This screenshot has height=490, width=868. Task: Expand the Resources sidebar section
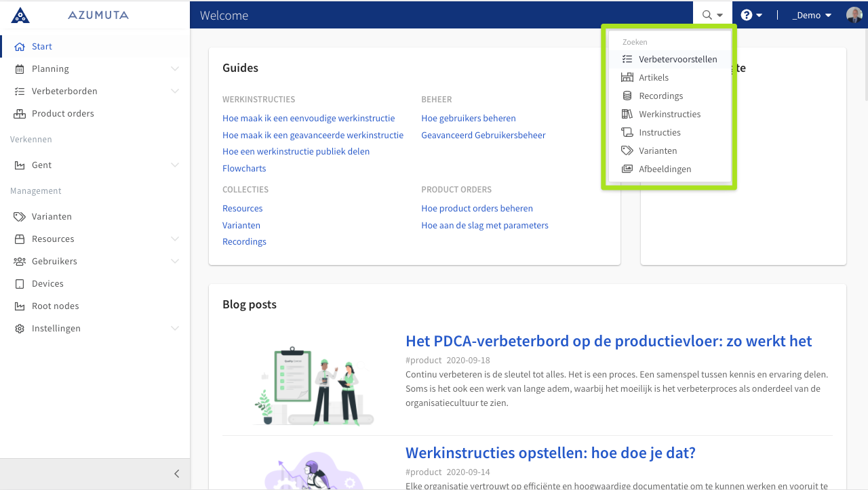click(175, 239)
